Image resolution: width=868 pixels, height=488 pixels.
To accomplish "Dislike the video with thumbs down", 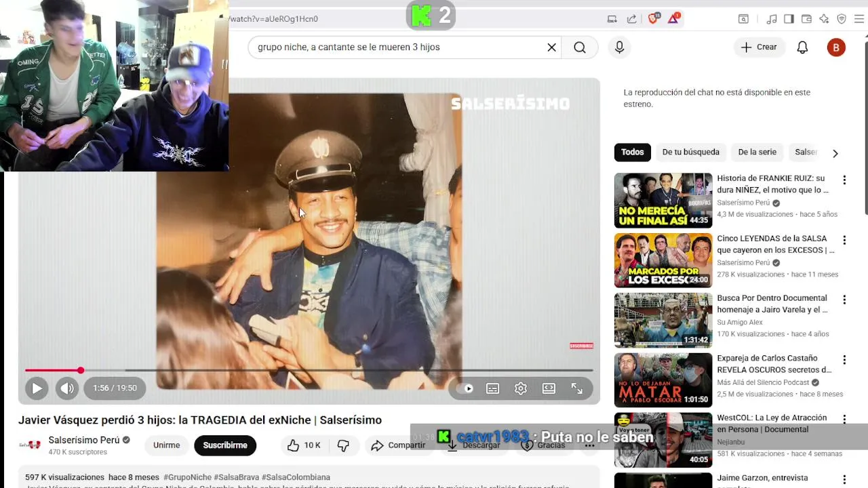I will pos(343,445).
